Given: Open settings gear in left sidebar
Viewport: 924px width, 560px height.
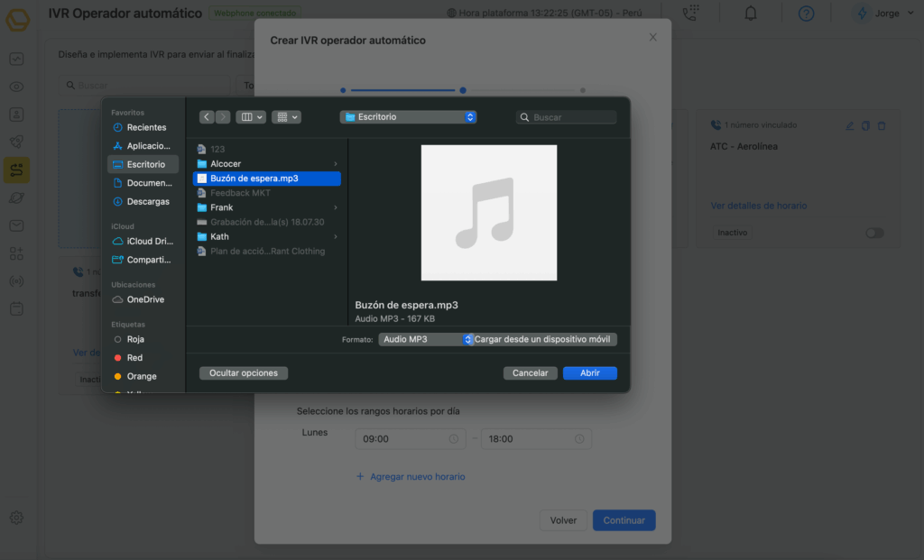Looking at the screenshot, I should click(x=16, y=518).
